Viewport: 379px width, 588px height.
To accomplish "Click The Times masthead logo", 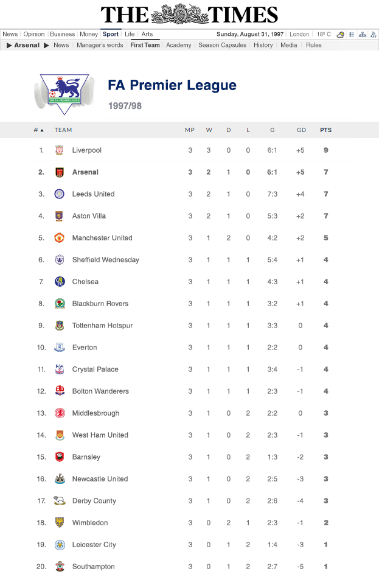I will pos(189,15).
